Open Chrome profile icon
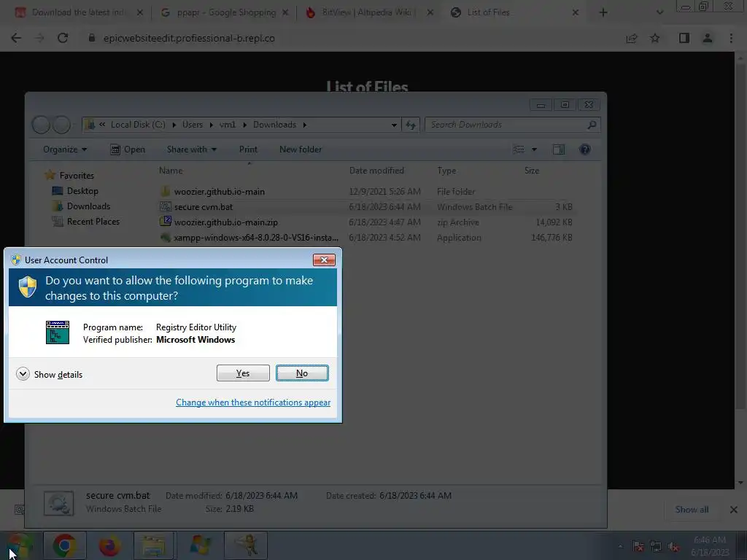Viewport: 747px width, 560px height. 708,38
